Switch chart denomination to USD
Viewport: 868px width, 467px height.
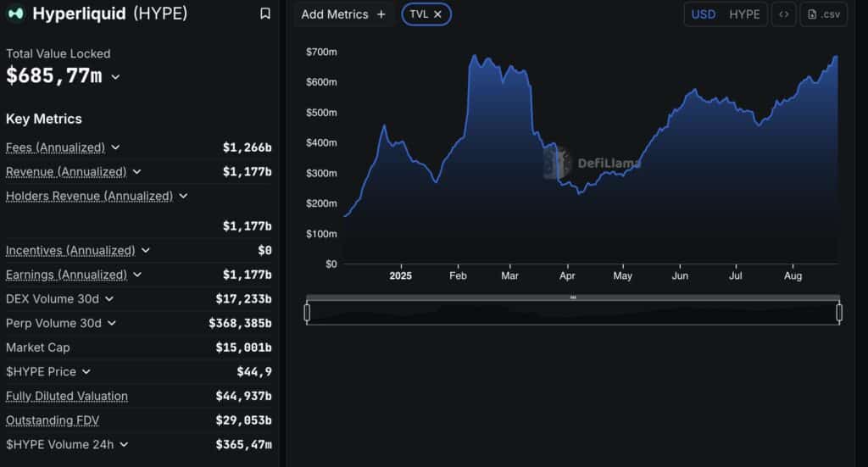tap(703, 14)
